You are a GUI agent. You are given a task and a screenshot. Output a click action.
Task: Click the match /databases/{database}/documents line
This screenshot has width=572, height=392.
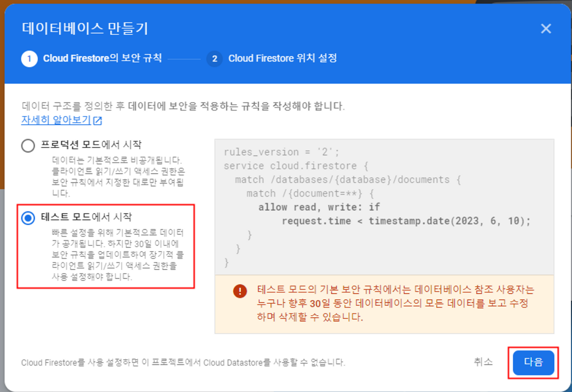tap(347, 179)
